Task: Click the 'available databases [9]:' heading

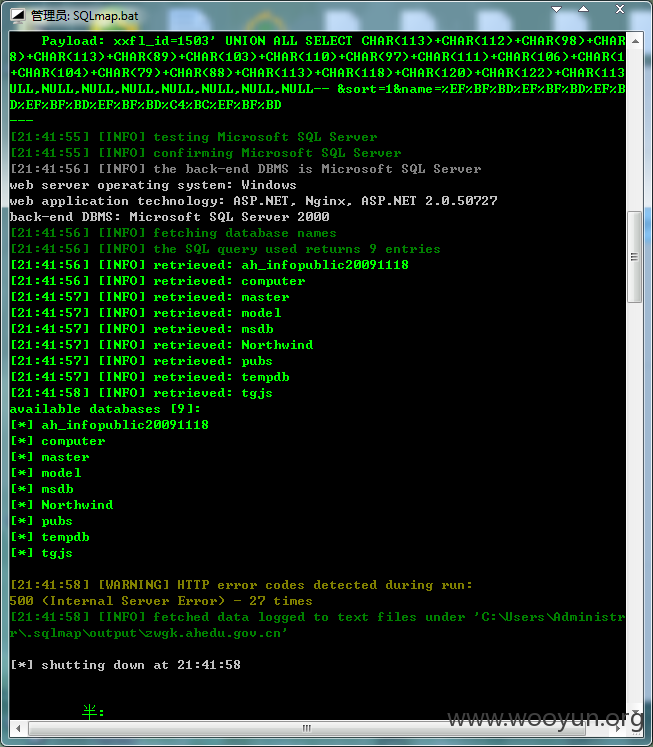Action: (x=105, y=409)
